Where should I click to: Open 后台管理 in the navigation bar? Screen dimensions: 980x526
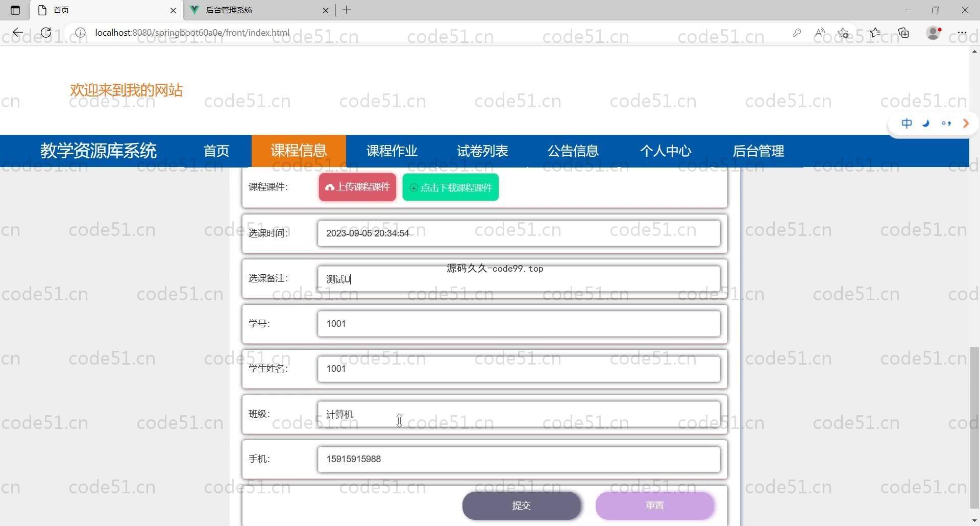pos(758,151)
